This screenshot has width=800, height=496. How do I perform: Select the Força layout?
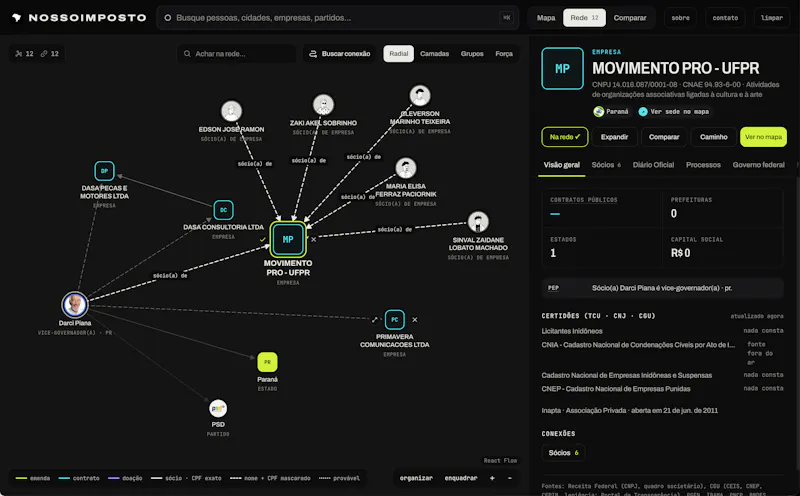pyautogui.click(x=504, y=54)
